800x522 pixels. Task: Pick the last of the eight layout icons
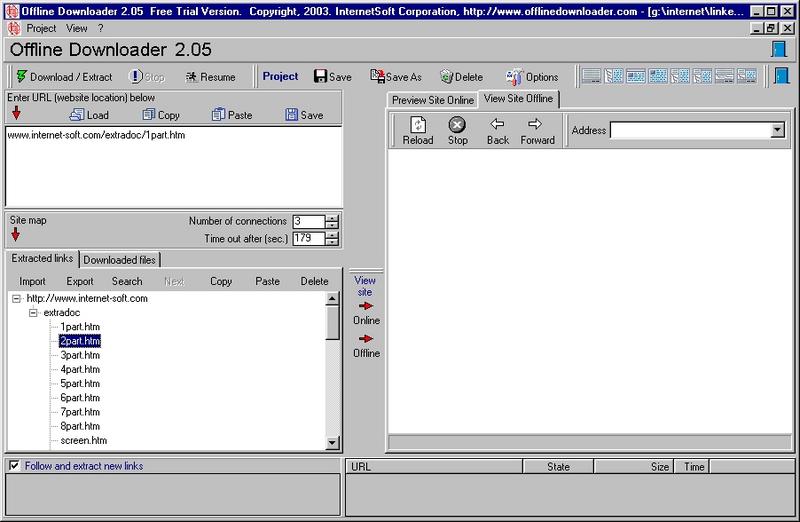747,77
